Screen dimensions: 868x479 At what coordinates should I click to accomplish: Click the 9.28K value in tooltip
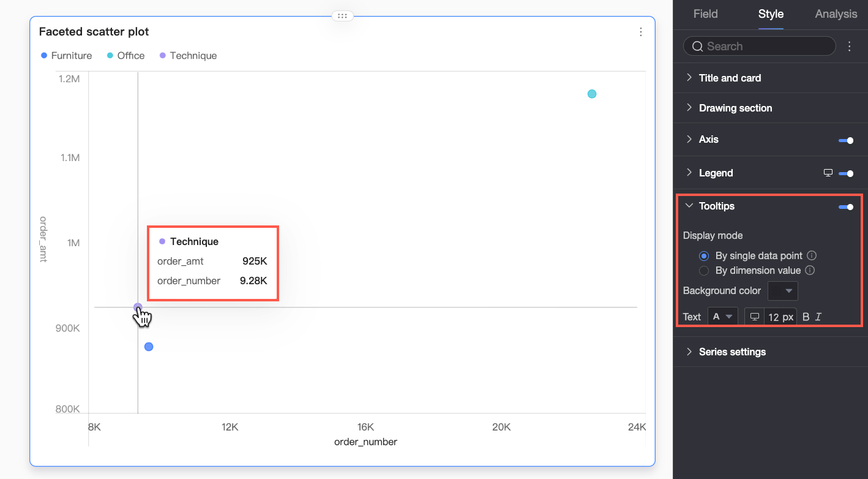(253, 281)
